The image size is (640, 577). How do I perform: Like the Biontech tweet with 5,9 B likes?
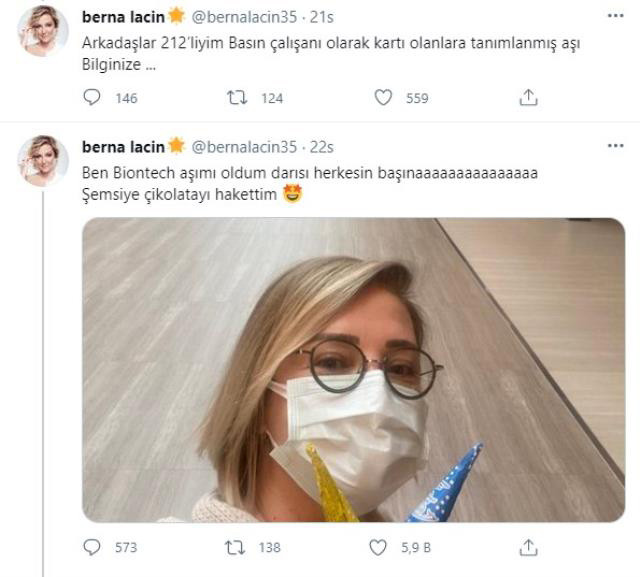(381, 547)
